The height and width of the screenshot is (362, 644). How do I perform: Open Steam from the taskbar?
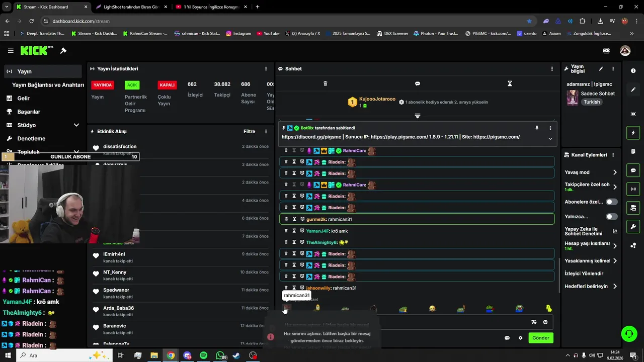[236, 355]
